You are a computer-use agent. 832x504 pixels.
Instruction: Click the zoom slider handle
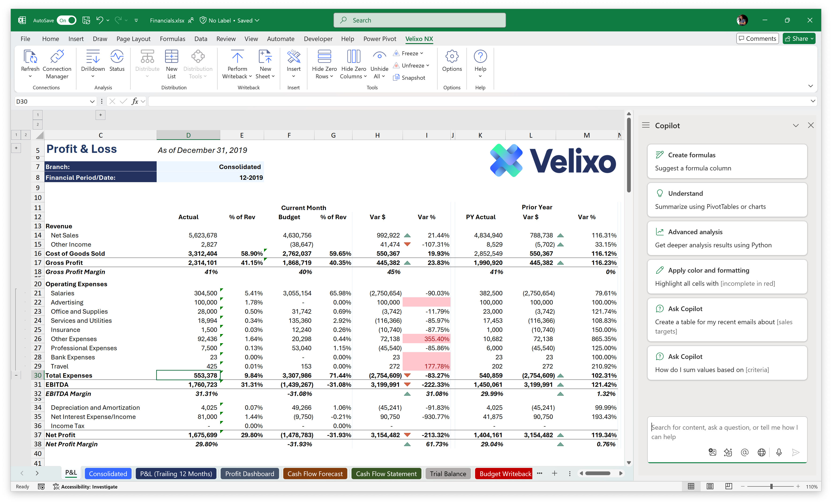click(771, 486)
